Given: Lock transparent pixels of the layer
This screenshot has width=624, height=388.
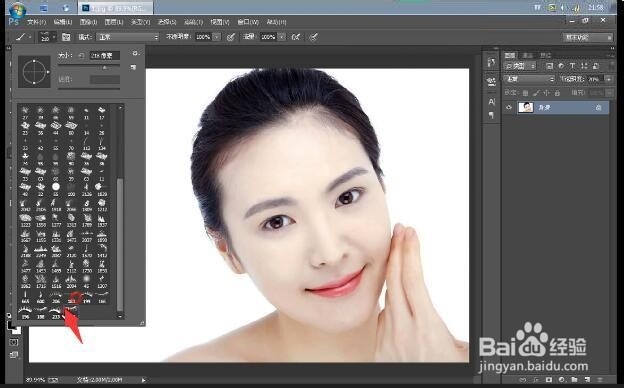Looking at the screenshot, I should (x=525, y=93).
